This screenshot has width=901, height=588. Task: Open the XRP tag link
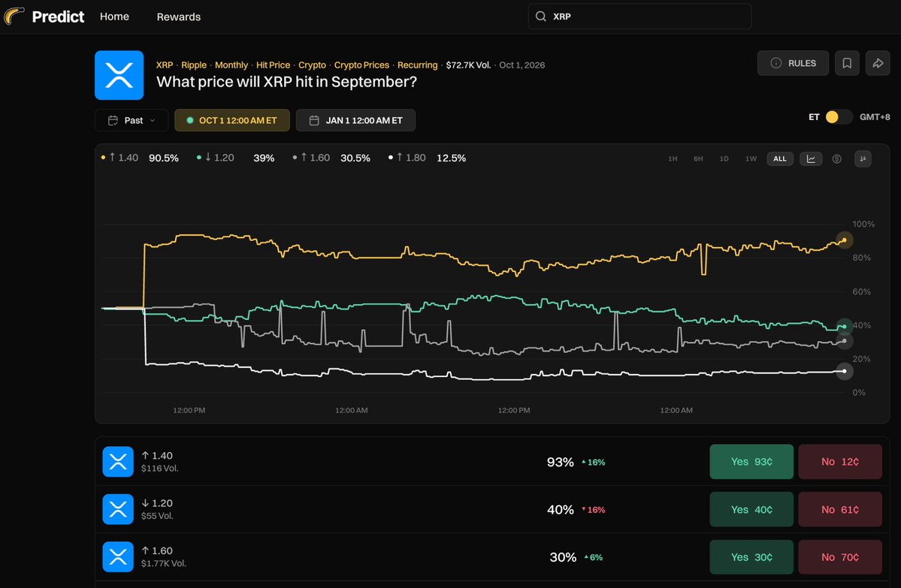click(x=165, y=65)
